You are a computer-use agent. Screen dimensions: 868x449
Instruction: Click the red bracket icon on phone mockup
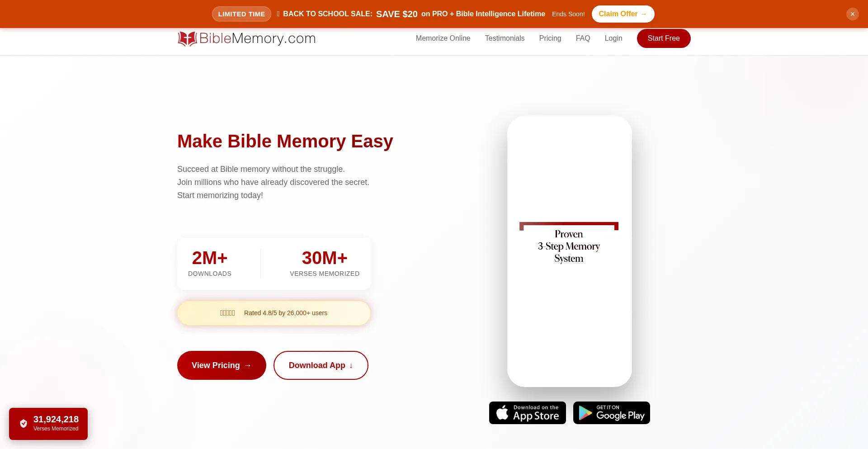pyautogui.click(x=569, y=226)
